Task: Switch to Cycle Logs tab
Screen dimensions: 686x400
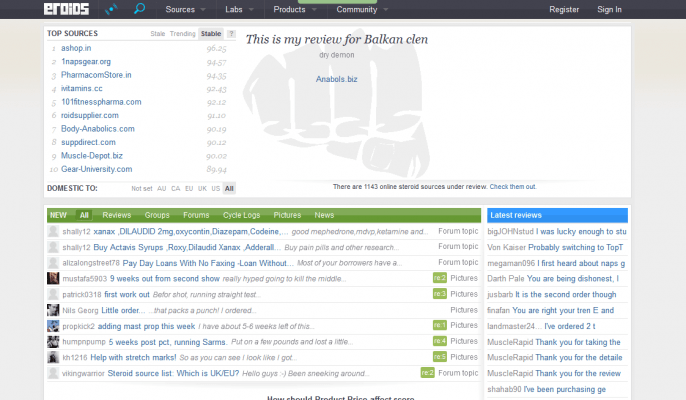Action: tap(242, 215)
